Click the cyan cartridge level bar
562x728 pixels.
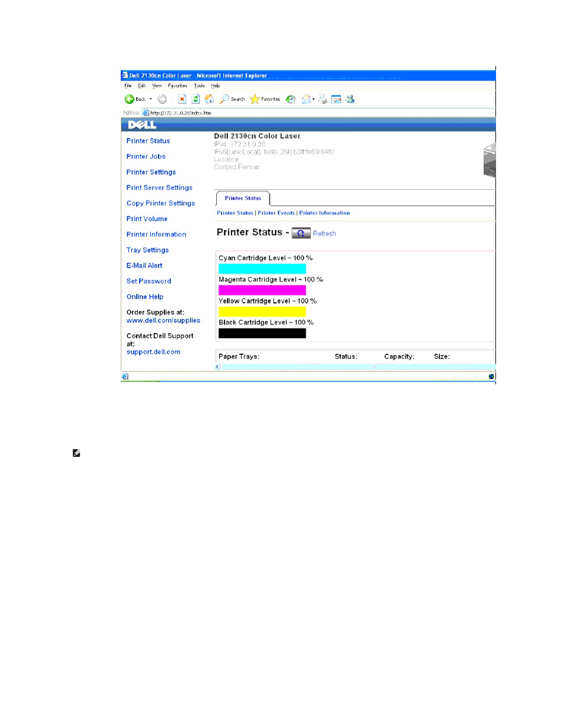coord(262,269)
